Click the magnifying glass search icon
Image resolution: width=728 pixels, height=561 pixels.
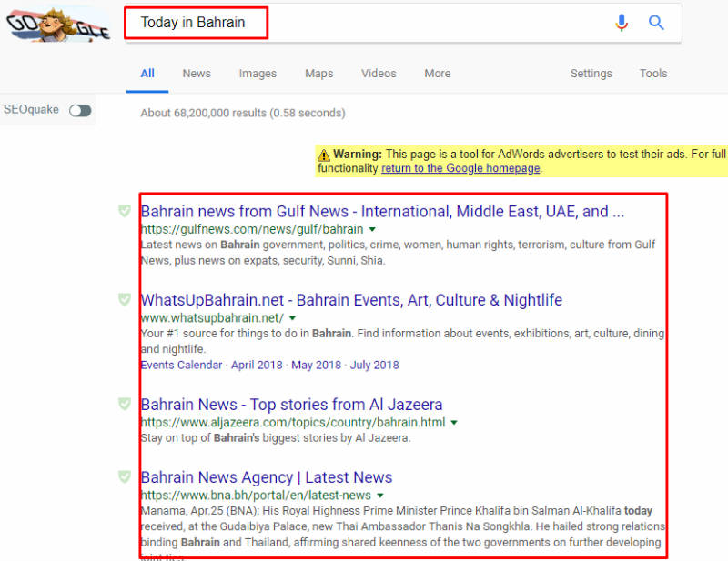click(656, 23)
